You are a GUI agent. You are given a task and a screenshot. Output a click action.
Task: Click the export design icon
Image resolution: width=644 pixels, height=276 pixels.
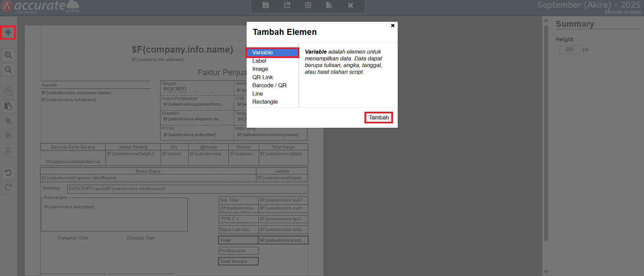287,5
